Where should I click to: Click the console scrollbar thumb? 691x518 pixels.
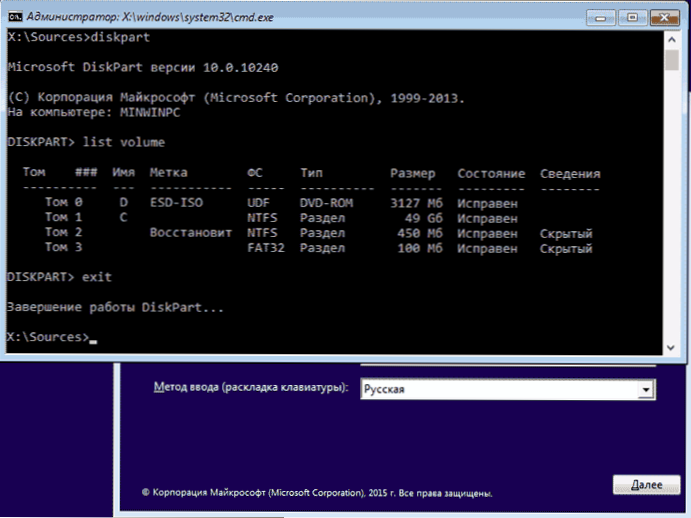[x=672, y=60]
